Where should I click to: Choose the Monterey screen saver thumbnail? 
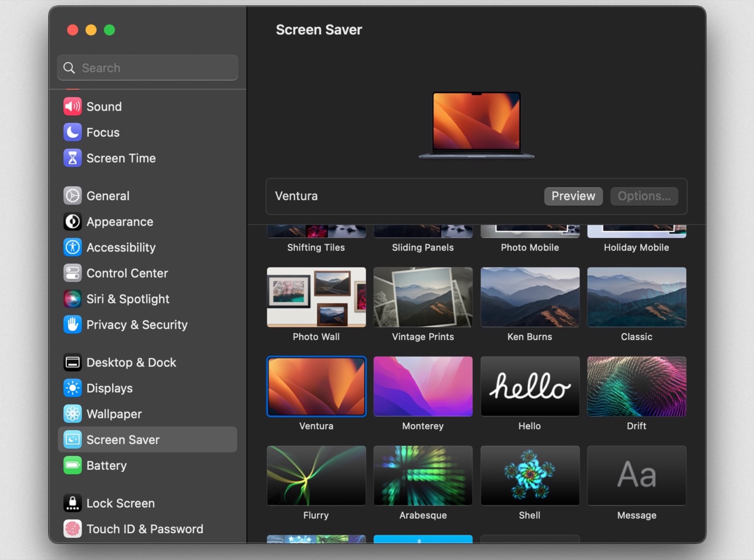[x=423, y=387]
